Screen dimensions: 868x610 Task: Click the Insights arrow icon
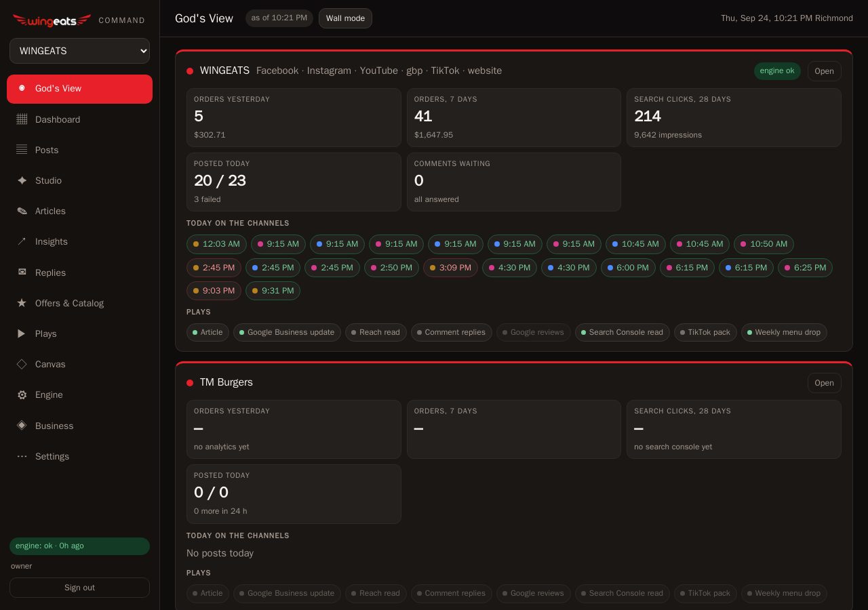coord(22,241)
